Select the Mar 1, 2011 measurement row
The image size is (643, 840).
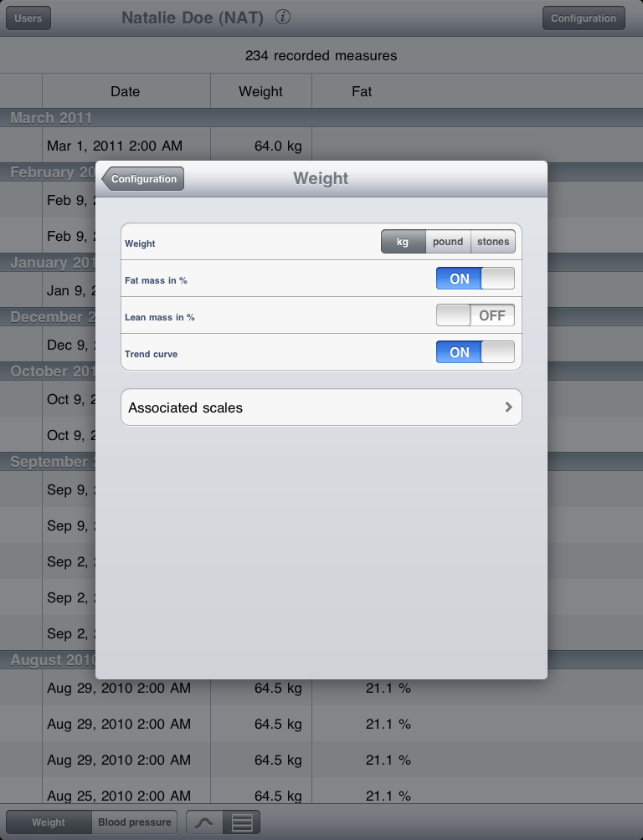click(321, 146)
